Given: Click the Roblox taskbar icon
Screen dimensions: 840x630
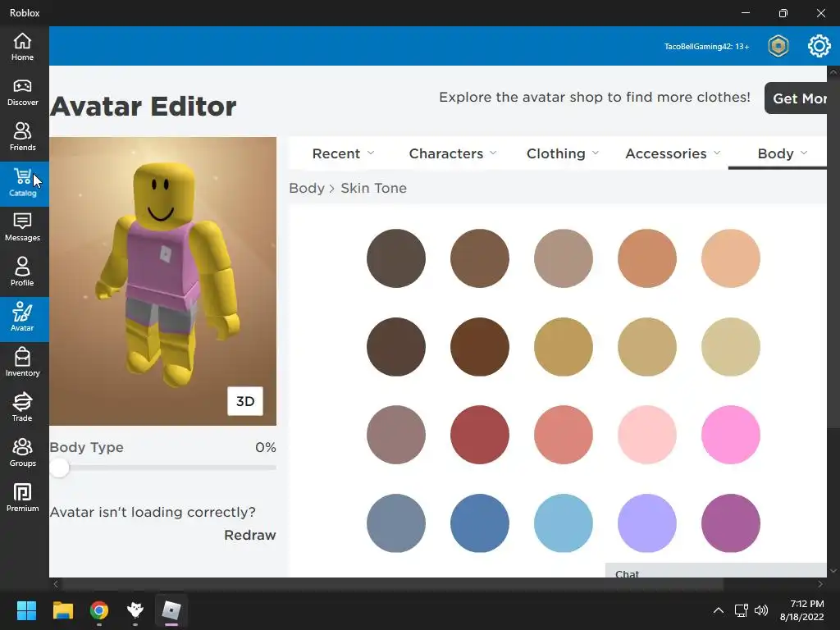Looking at the screenshot, I should click(x=171, y=610).
